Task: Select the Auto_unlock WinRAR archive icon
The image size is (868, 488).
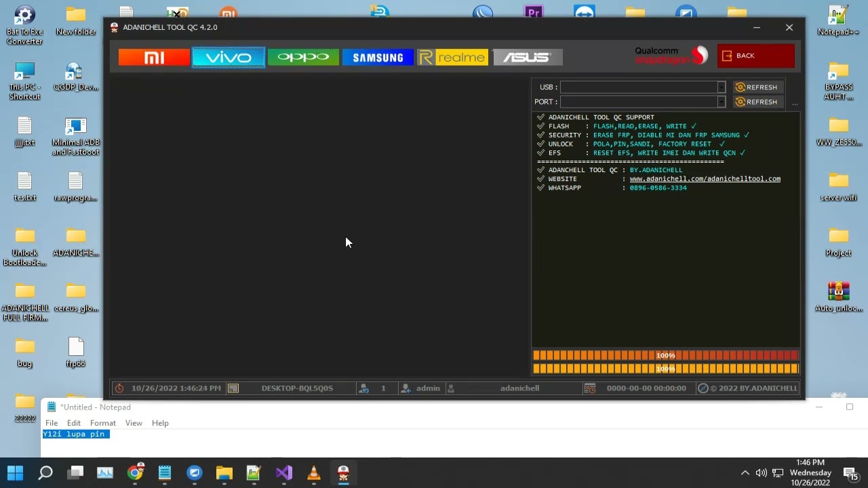Action: click(x=838, y=298)
